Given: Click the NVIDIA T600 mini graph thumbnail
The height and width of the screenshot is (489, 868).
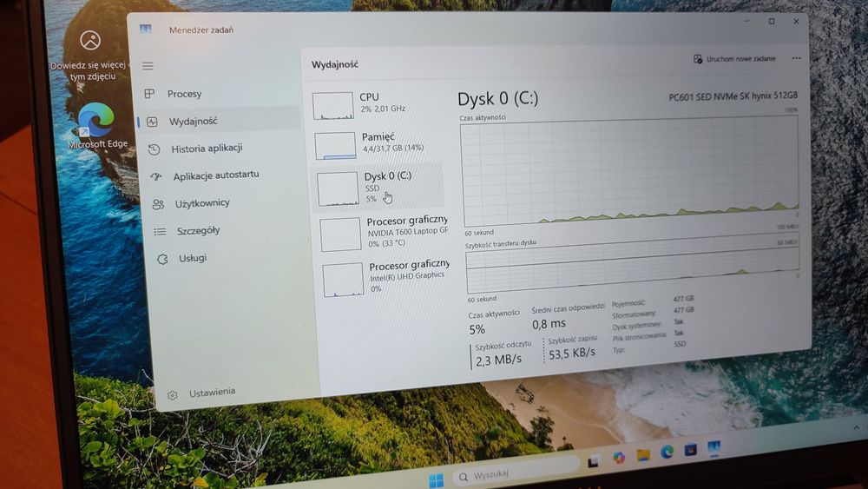Looking at the screenshot, I should point(340,235).
